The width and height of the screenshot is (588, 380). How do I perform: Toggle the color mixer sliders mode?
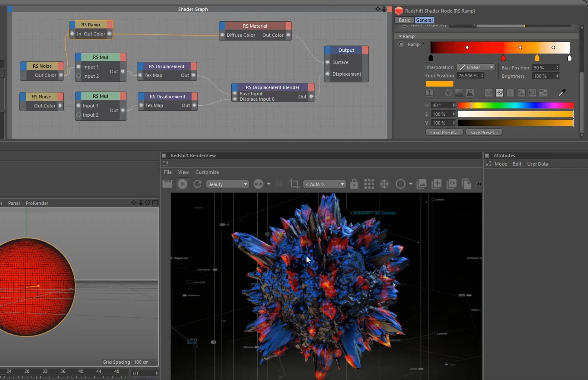point(521,93)
